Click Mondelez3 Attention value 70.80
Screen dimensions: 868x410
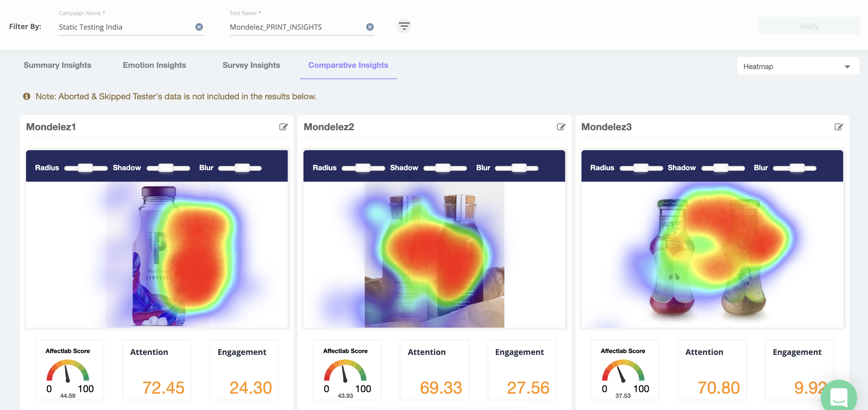(x=718, y=388)
